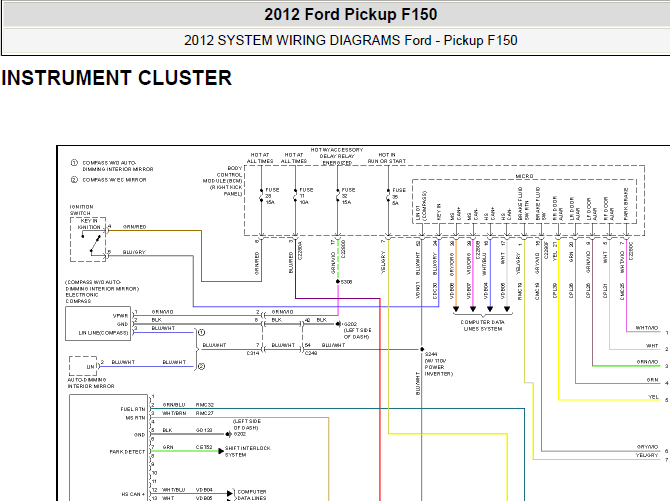Click the 'RF DOOR AJAR' pin label

click(x=608, y=209)
